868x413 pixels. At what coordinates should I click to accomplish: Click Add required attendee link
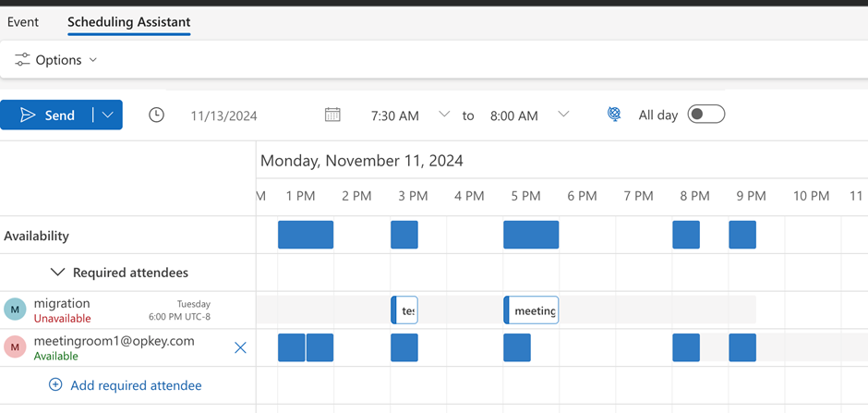tap(136, 385)
